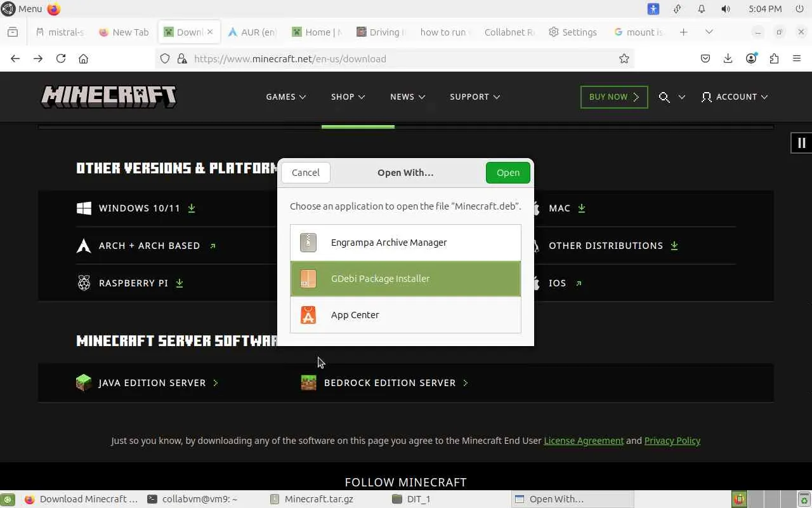
Task: Navigate forward with the forward arrow
Action: click(x=38, y=58)
